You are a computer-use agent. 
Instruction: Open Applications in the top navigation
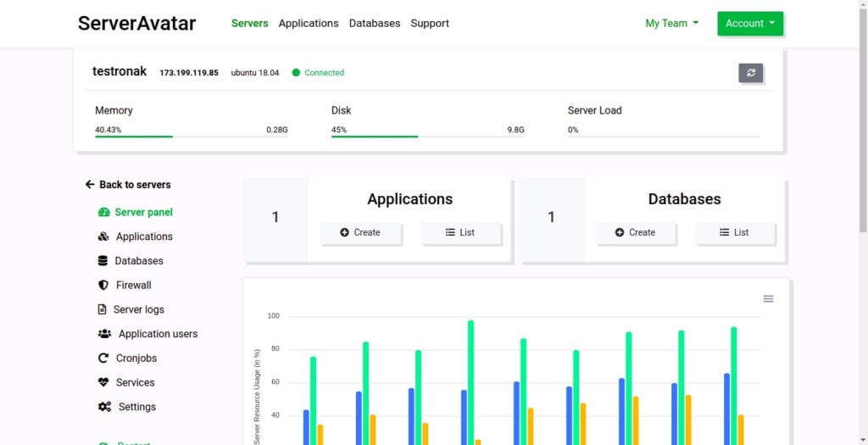pyautogui.click(x=309, y=23)
